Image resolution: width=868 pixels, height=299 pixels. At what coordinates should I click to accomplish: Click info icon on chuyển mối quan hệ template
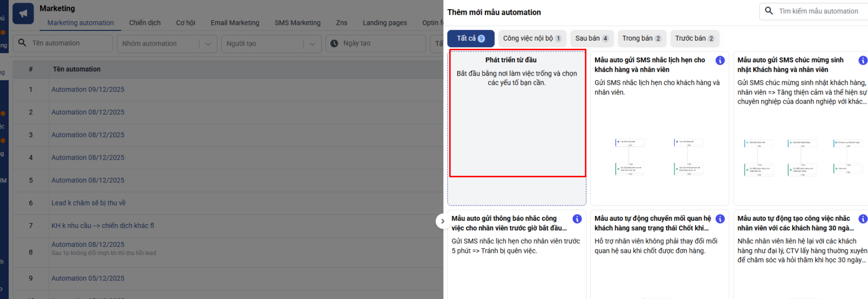(720, 219)
